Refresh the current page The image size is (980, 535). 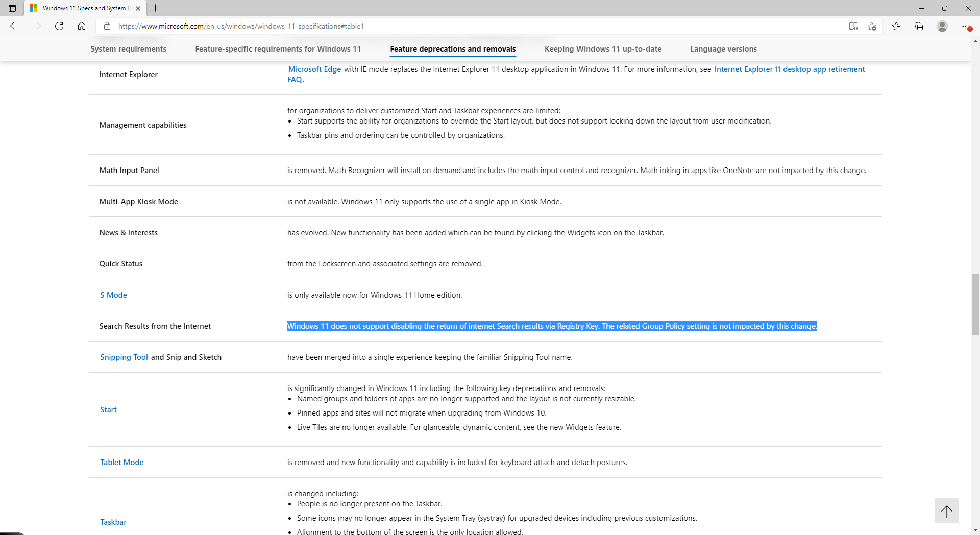point(59,26)
